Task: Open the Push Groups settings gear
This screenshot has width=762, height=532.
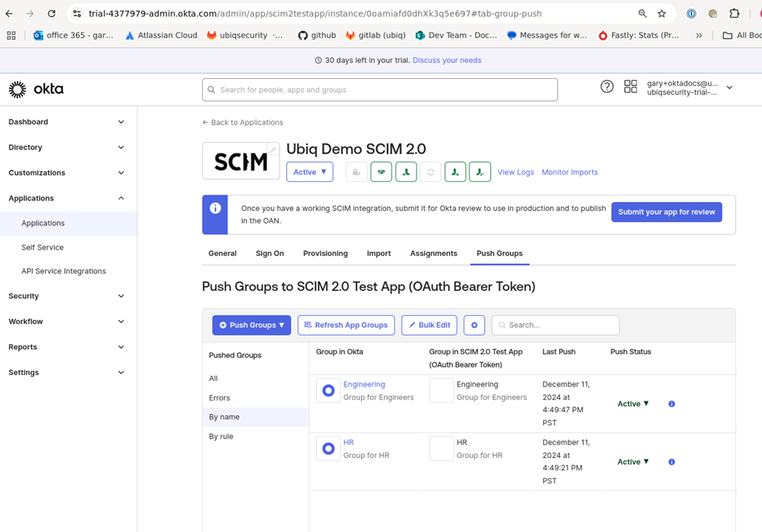Action: click(474, 325)
